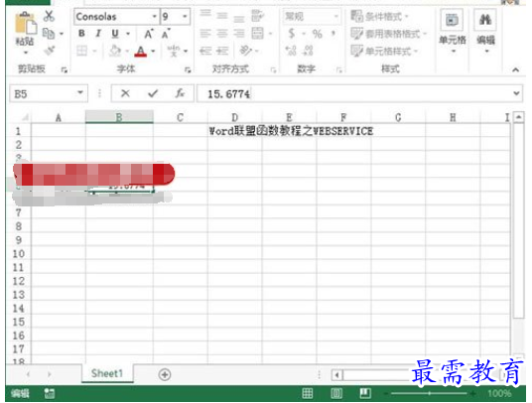The image size is (532, 403).
Task: Open the Editing 编辑 group button
Action: pos(486,31)
